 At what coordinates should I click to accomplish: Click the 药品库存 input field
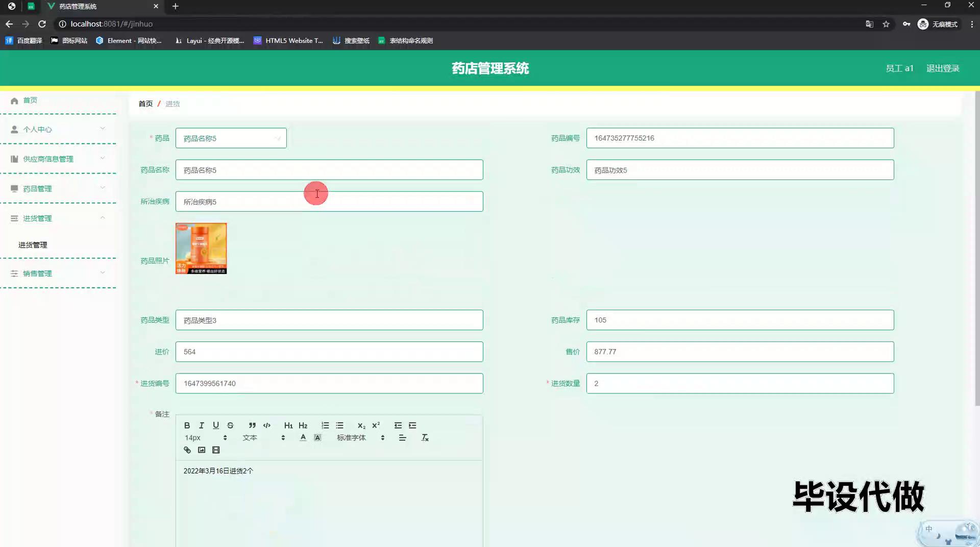(740, 320)
